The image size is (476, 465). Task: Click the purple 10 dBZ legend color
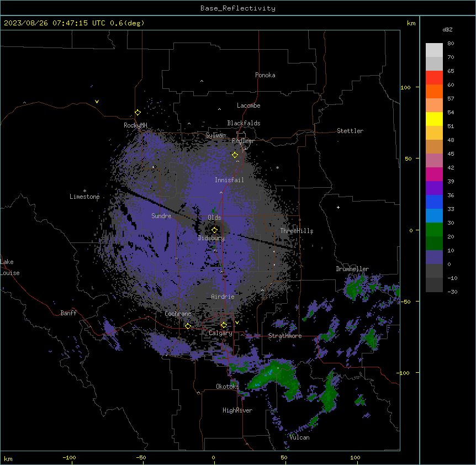click(x=434, y=257)
